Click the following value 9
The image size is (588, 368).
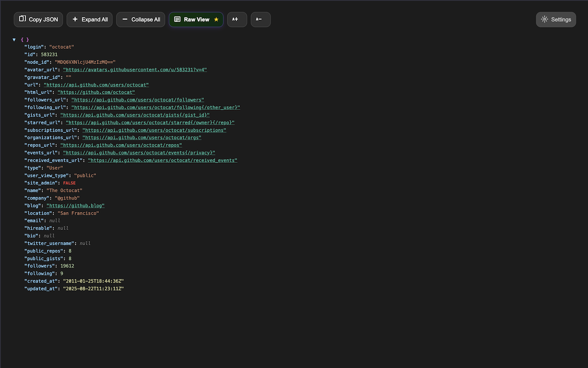pyautogui.click(x=62, y=273)
